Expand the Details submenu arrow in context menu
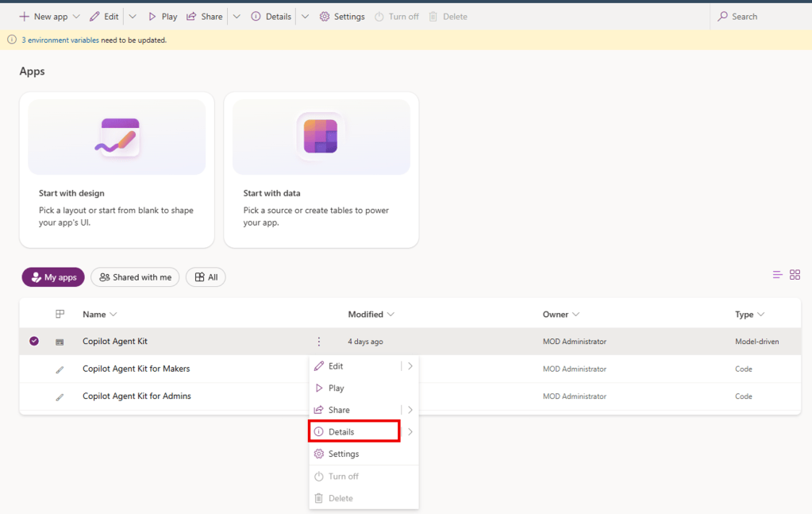 tap(410, 431)
